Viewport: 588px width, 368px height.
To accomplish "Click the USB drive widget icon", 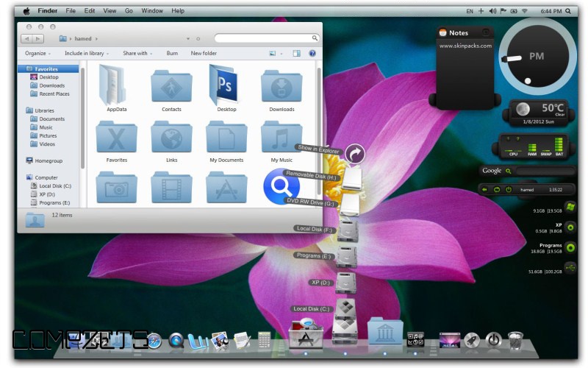I will pyautogui.click(x=570, y=267).
